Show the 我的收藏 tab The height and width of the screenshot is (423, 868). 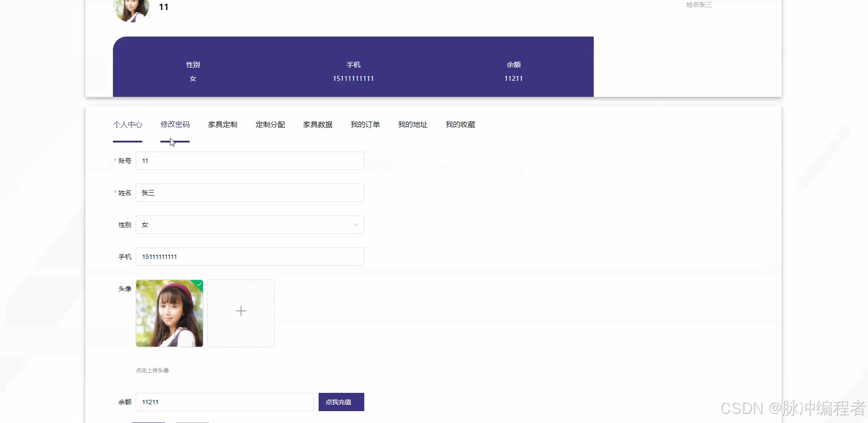click(x=460, y=125)
